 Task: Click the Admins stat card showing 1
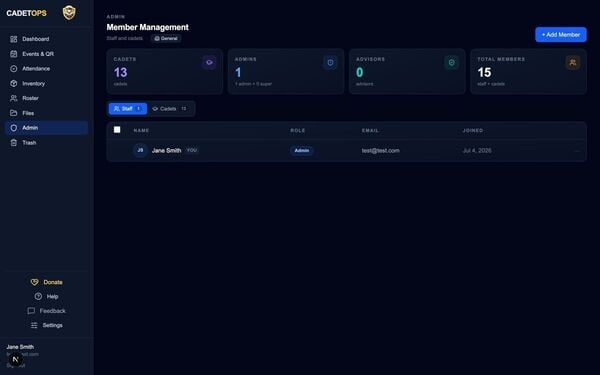(x=286, y=71)
